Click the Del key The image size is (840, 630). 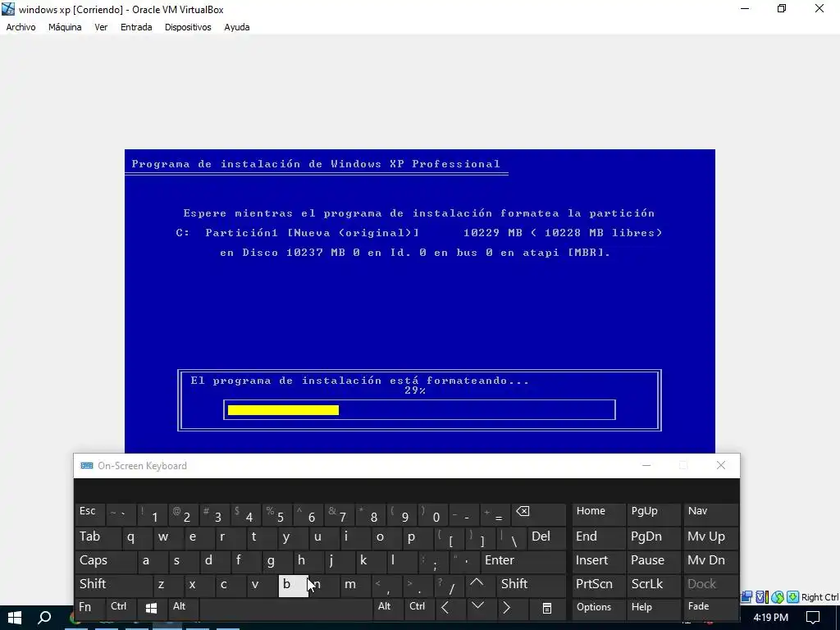coord(546,537)
